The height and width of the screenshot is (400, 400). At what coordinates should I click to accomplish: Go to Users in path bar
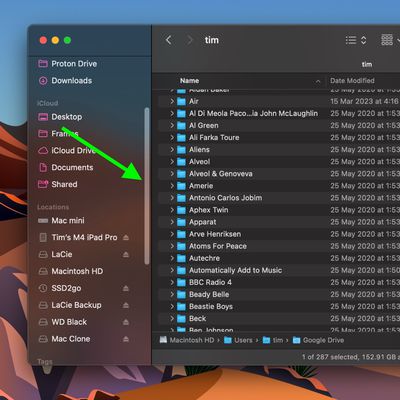(239, 340)
